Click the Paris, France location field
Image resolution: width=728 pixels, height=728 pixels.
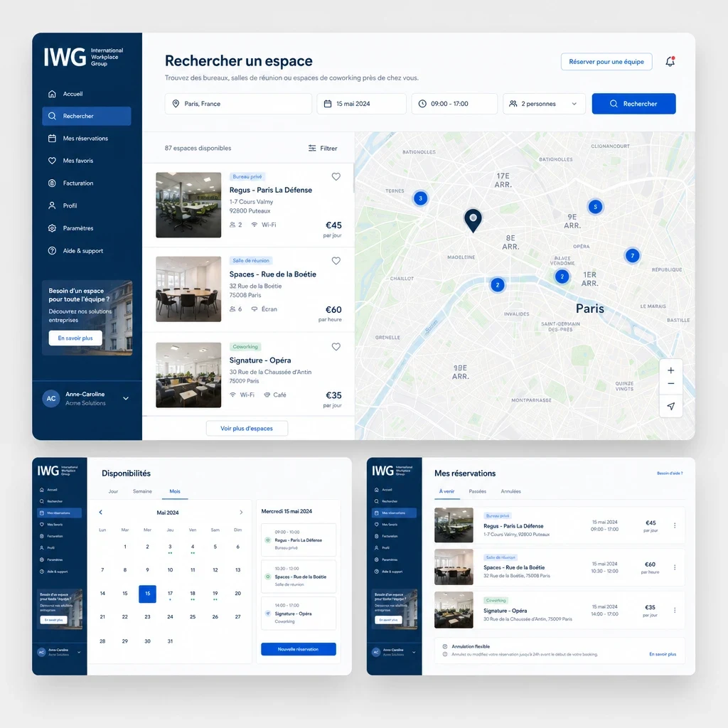[x=238, y=104]
